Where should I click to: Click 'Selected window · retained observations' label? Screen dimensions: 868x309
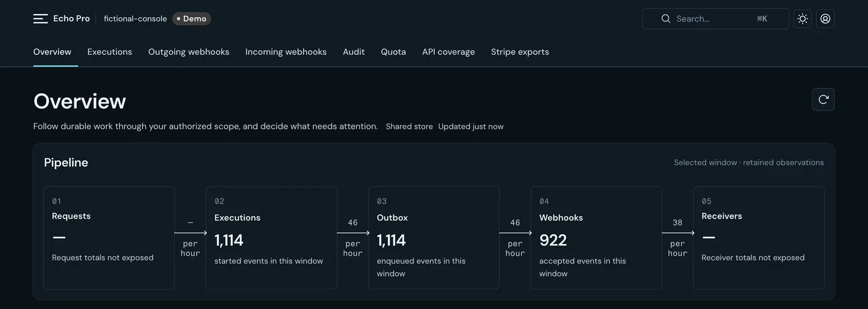(x=749, y=163)
